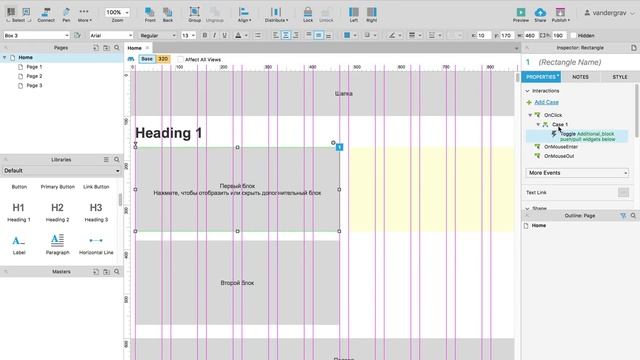Add a new page in Pages panel
640x360 pixels.
96,48
